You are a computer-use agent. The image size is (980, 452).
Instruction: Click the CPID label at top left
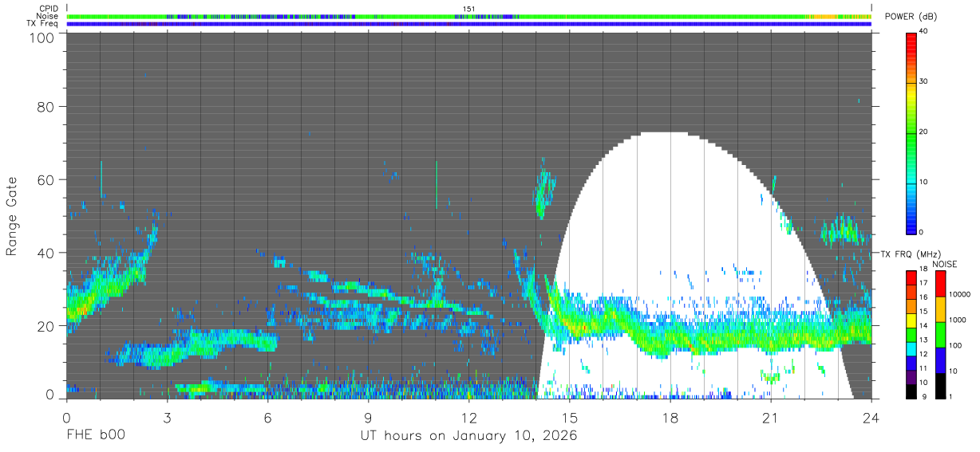tap(49, 9)
